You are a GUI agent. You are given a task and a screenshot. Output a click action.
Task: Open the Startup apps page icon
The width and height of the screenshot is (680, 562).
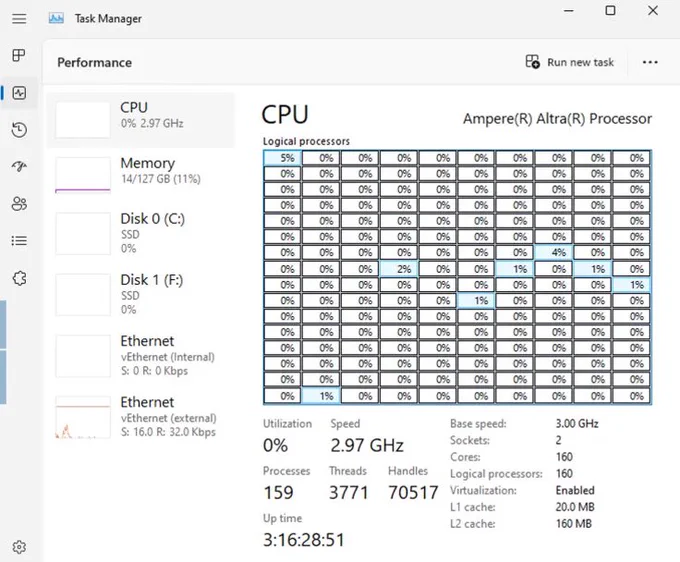[19, 166]
